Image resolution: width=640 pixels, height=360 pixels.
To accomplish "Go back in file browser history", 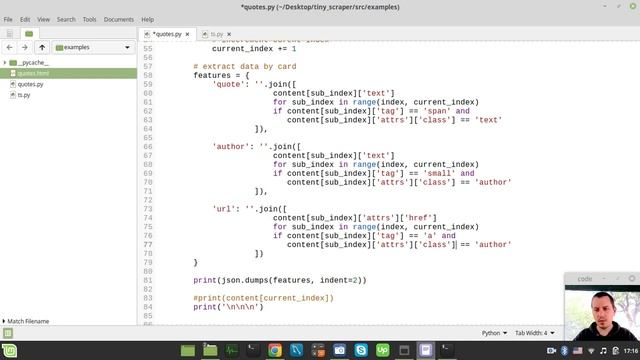I will tap(9, 47).
